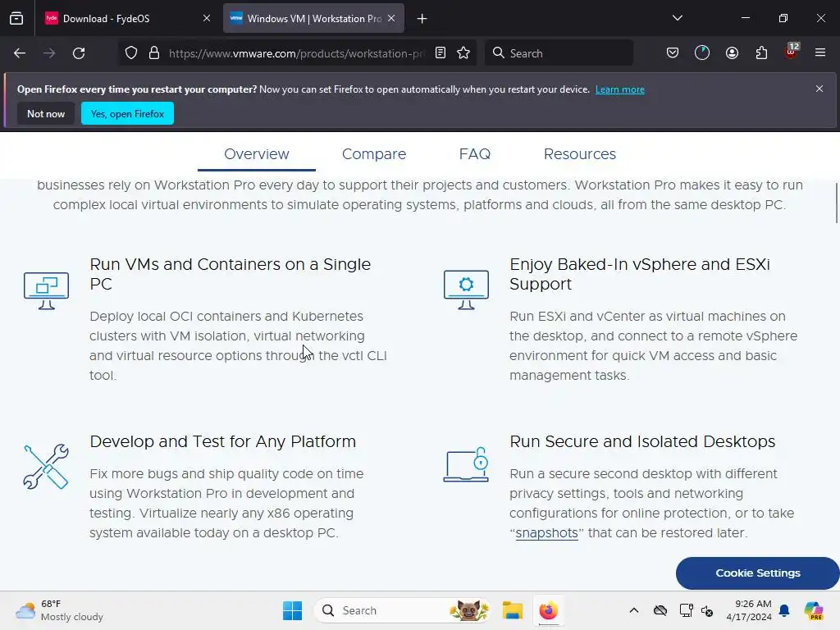Reload the current VMware page
Screen dimensions: 840x630
coord(79,53)
